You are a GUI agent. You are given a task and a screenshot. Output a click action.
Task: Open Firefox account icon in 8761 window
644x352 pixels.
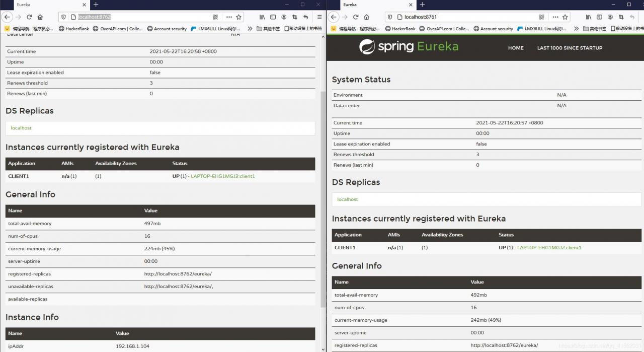click(610, 17)
